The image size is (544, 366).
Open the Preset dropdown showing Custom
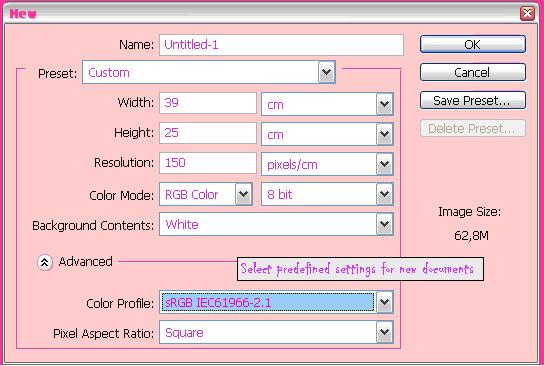pos(209,72)
